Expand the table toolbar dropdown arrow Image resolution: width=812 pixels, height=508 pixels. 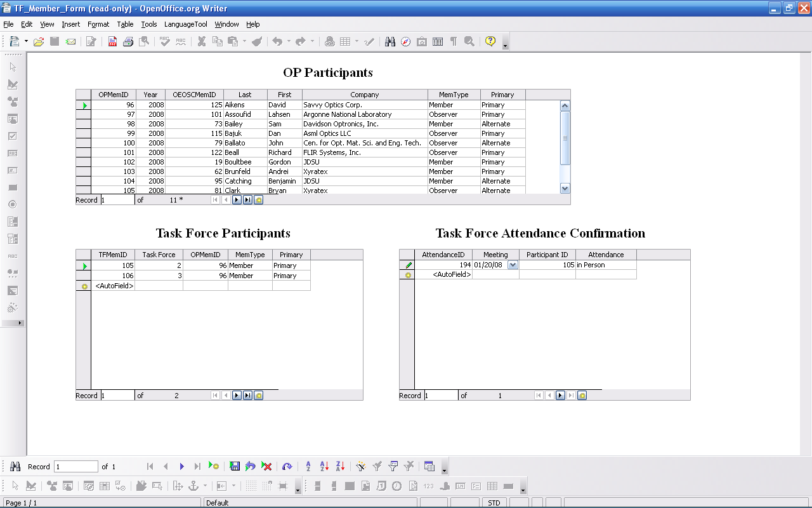[x=357, y=42]
